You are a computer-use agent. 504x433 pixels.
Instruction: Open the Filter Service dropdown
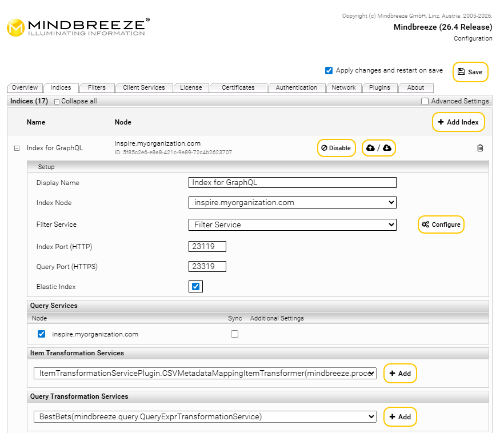point(292,224)
